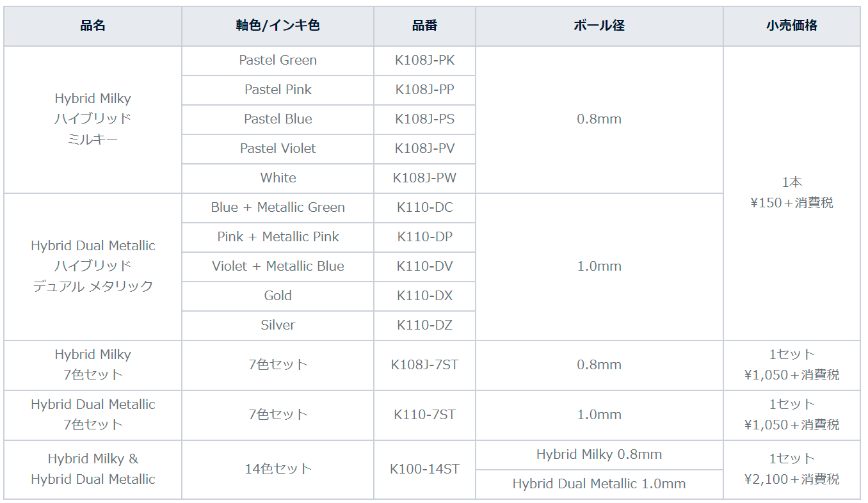Select the ¥2,100+消費税 price cell
Image resolution: width=868 pixels, height=503 pixels.
792,470
